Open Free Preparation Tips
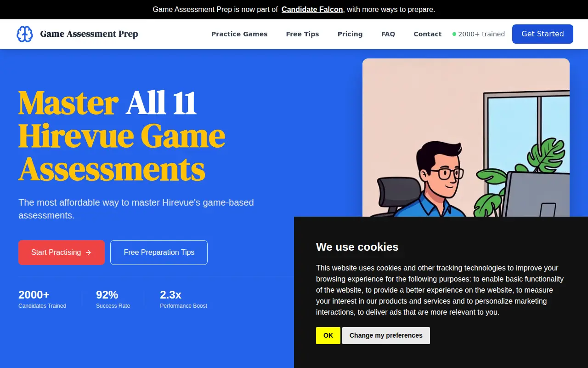The height and width of the screenshot is (368, 588). point(159,253)
